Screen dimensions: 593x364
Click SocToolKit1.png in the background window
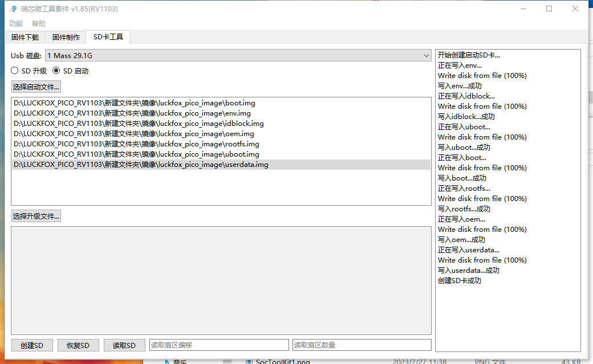[x=282, y=362]
